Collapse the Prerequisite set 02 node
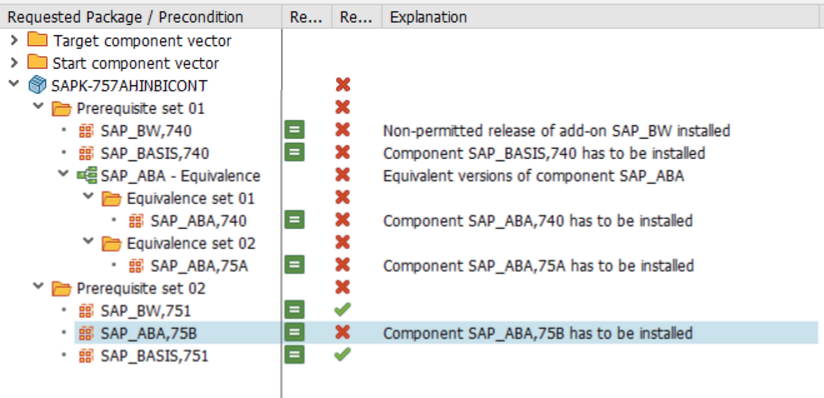 38,288
